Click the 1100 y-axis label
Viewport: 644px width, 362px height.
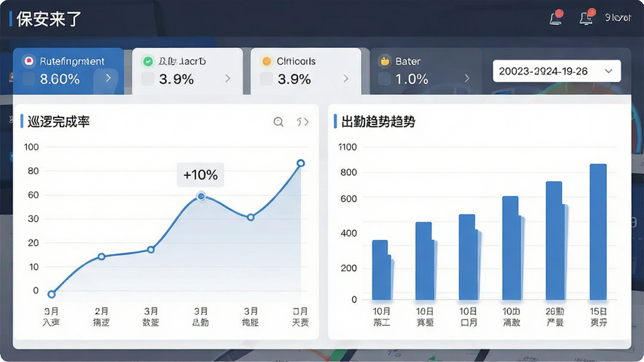(347, 147)
